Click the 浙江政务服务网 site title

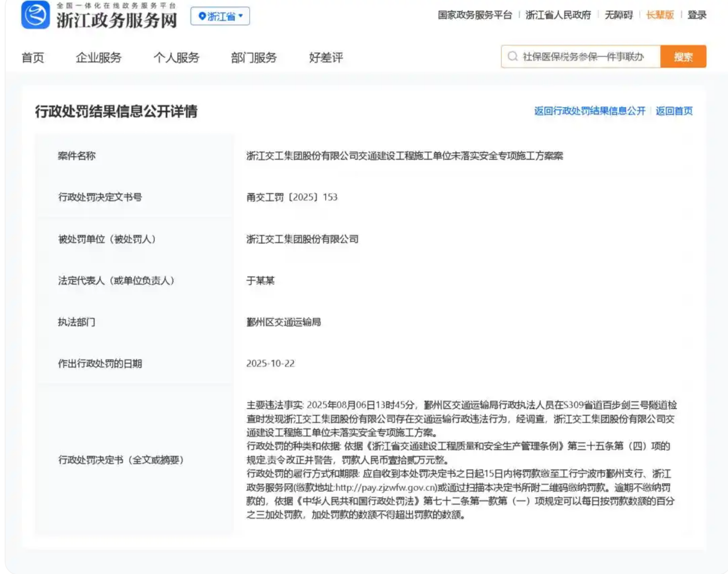coord(117,20)
